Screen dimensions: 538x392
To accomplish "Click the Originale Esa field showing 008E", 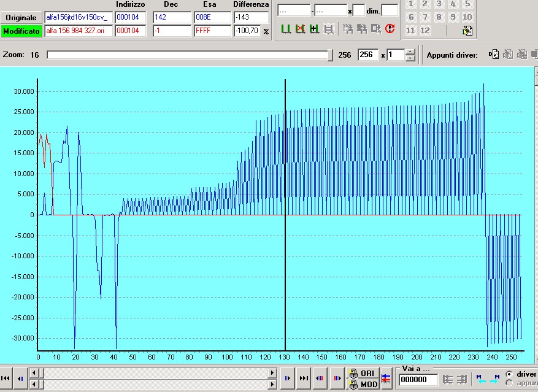I will coord(213,18).
